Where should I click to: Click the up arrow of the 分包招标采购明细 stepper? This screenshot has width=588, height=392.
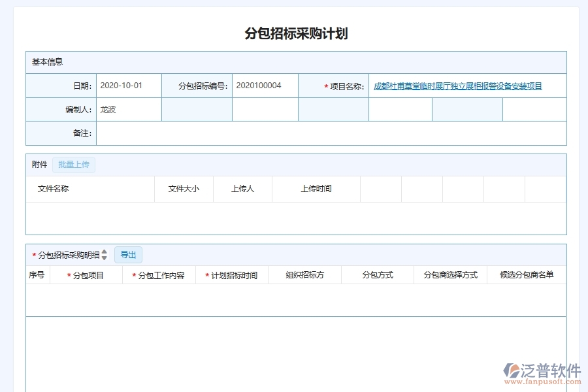coord(105,252)
